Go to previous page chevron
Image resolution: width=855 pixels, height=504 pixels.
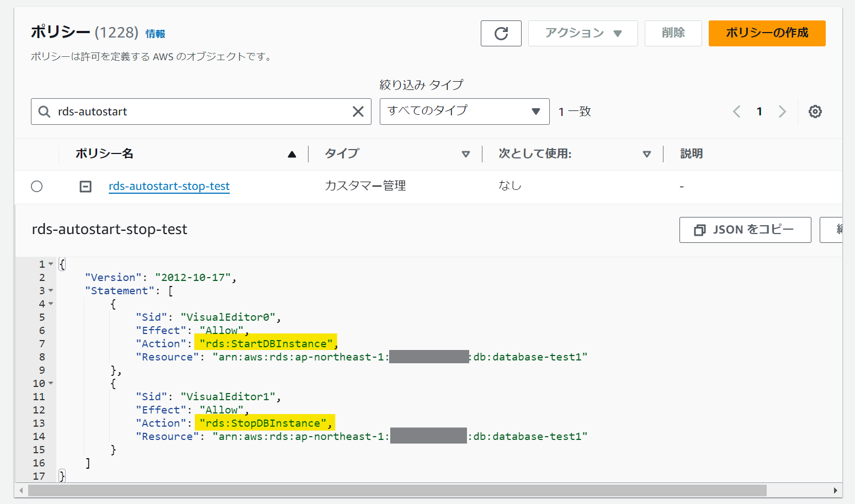click(736, 112)
